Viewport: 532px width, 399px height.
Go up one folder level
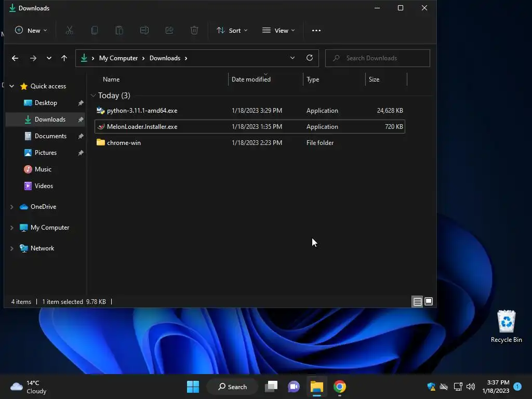64,58
